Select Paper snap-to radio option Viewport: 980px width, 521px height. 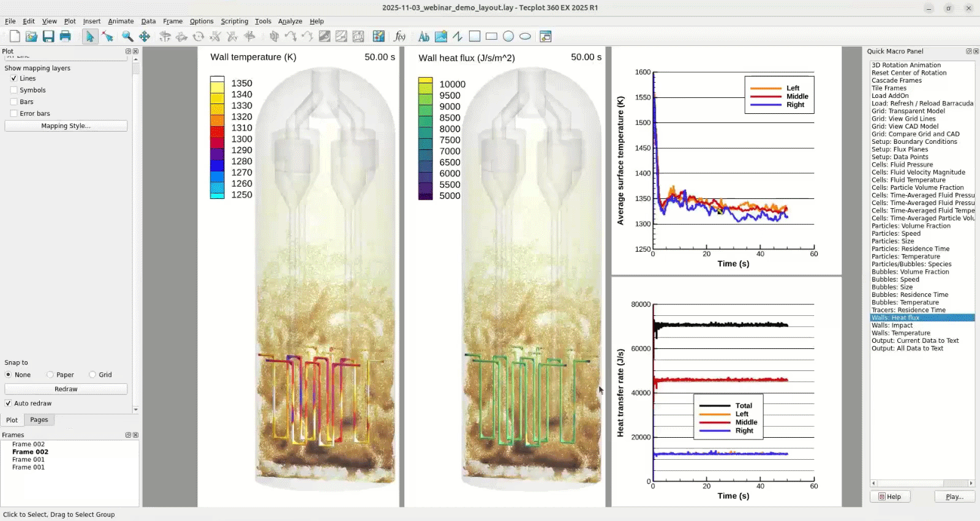(50, 375)
